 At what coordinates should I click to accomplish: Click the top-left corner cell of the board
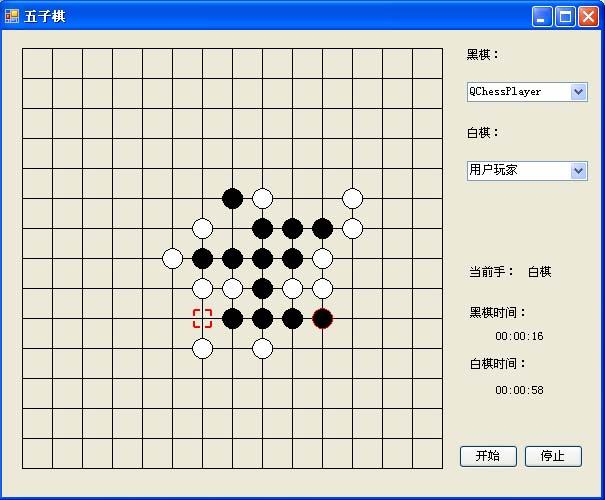point(37,63)
